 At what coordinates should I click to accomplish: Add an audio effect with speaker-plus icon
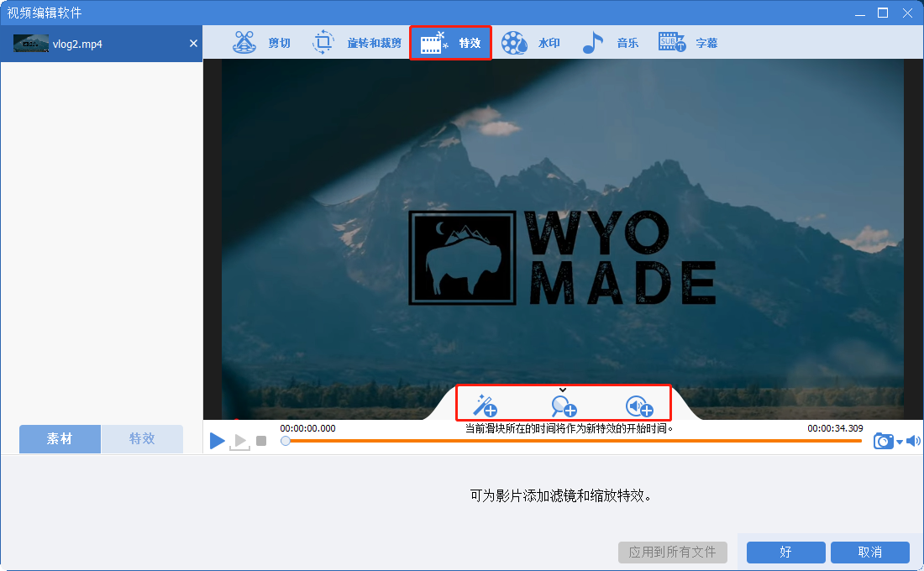point(638,406)
